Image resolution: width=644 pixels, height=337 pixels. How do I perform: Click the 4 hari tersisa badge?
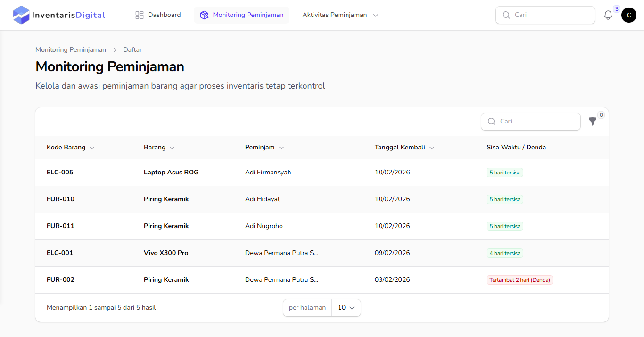click(505, 253)
